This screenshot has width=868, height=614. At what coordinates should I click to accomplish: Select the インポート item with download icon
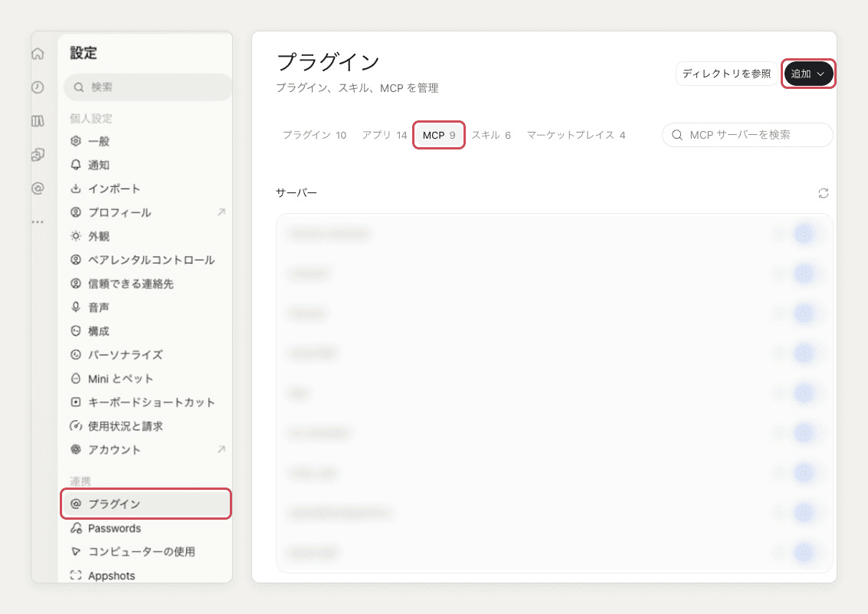click(147, 189)
